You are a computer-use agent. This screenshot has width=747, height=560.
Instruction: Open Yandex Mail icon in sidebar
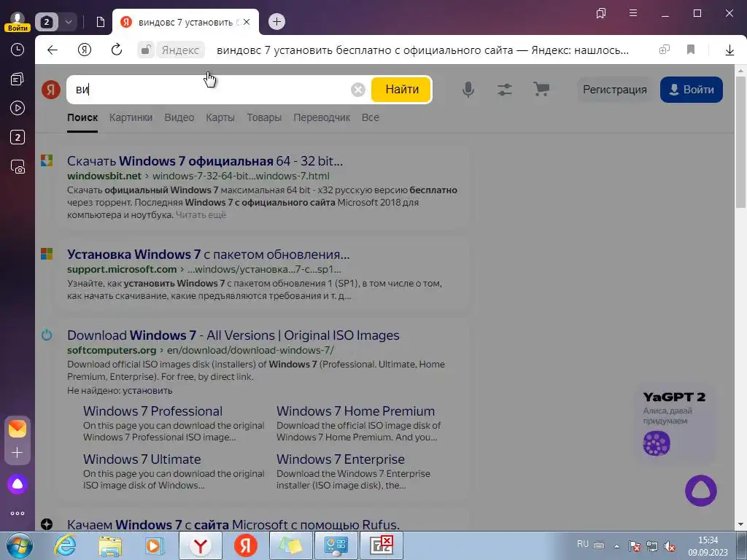coord(18,429)
